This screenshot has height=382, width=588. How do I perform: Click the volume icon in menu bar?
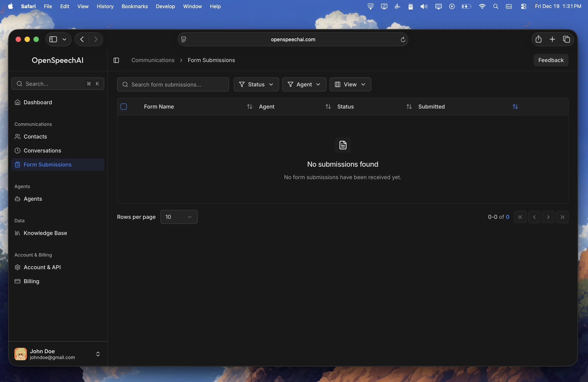click(424, 6)
